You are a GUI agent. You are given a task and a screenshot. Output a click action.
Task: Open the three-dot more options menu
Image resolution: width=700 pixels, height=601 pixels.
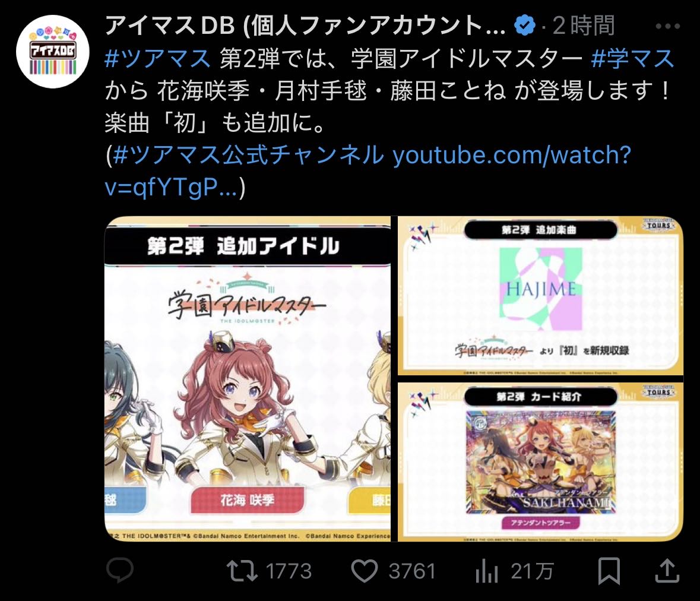click(x=667, y=26)
